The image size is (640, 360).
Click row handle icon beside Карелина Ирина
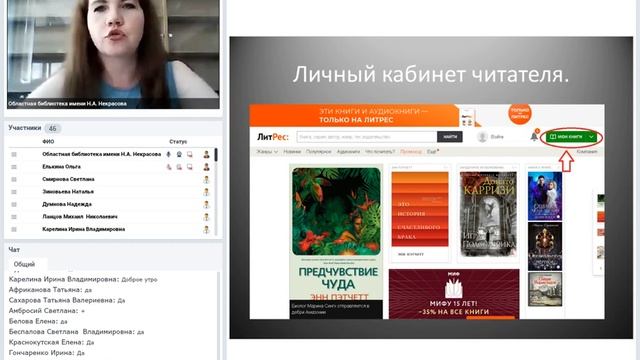tap(14, 229)
